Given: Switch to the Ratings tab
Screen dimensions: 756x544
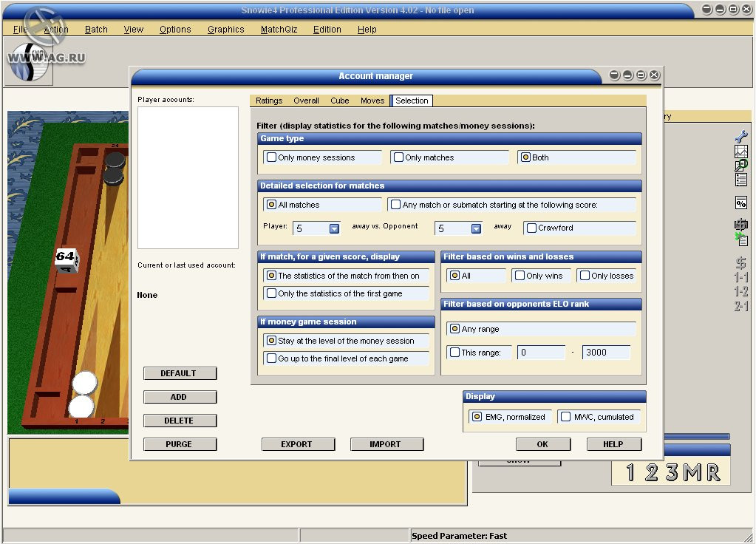Looking at the screenshot, I should [x=269, y=101].
